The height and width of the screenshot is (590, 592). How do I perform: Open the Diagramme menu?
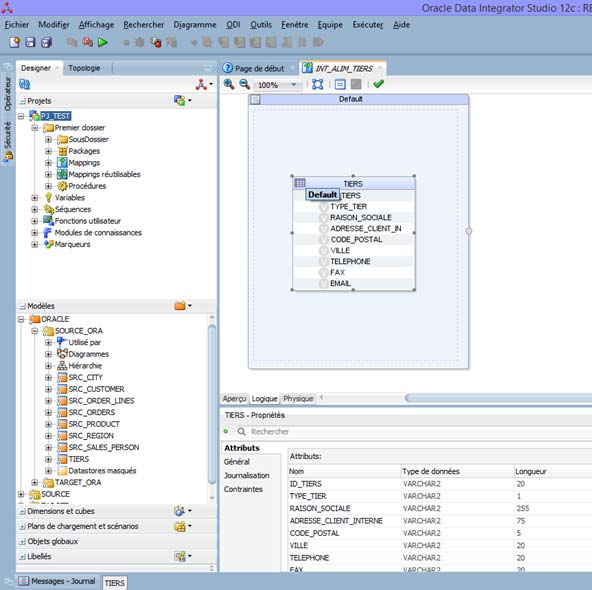coord(194,25)
